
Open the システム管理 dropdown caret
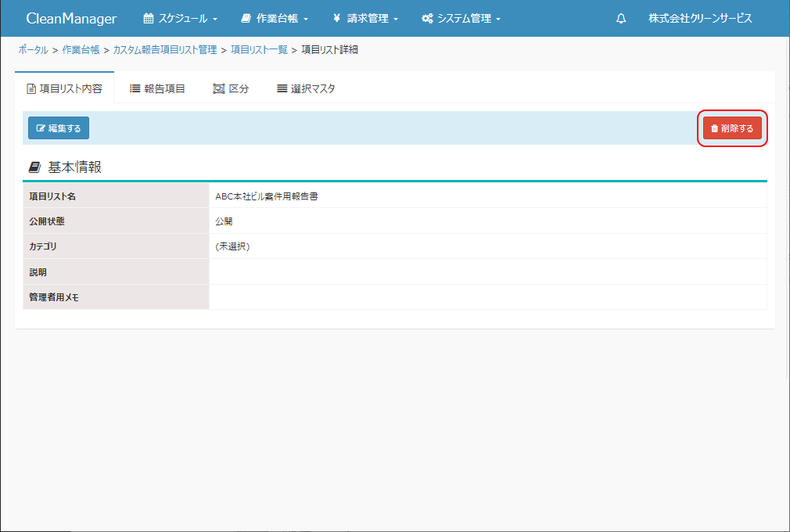[498, 20]
